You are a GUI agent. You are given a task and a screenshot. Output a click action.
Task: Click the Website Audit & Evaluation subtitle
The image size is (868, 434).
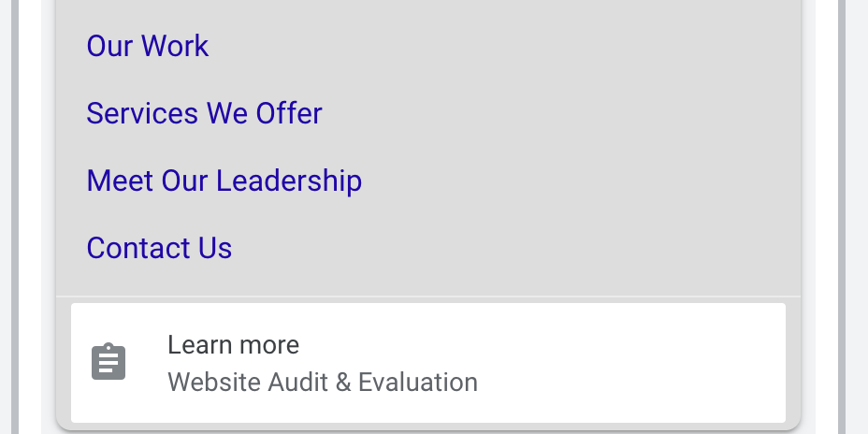pos(322,382)
